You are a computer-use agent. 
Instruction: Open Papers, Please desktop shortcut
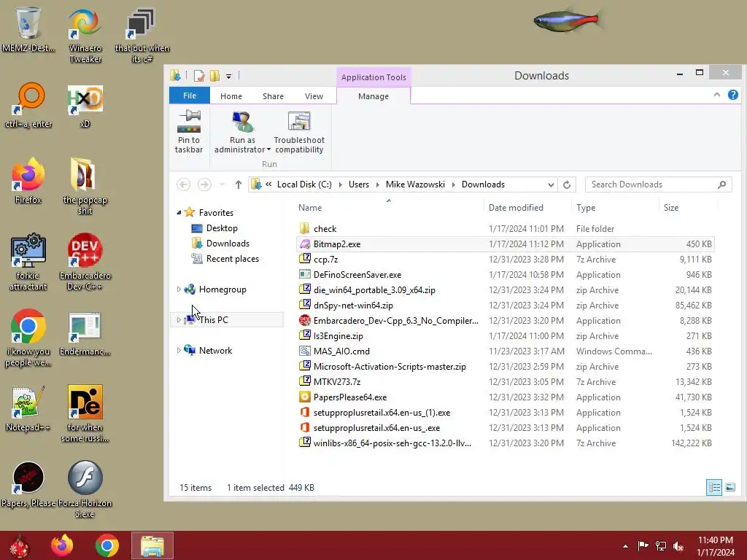tap(28, 484)
